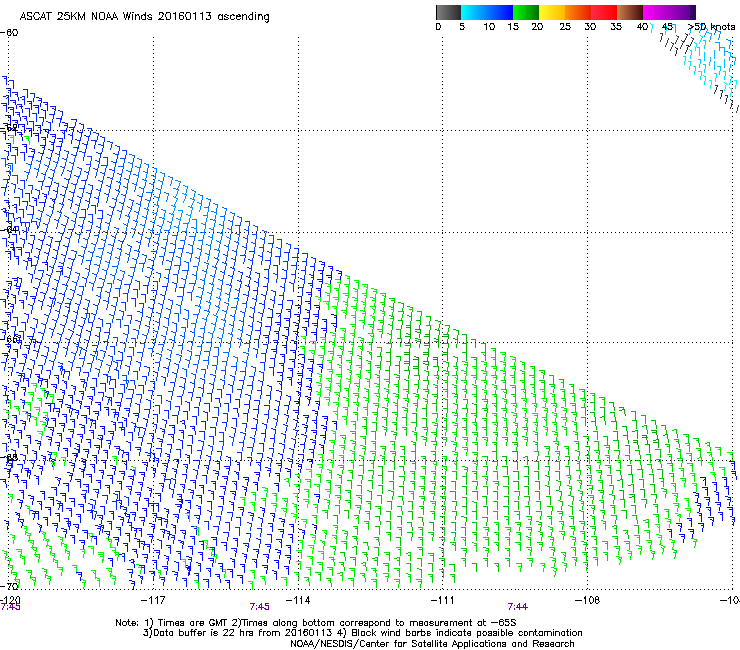This screenshot has width=740, height=650.
Task: Click the gray 0-5 knots color segment
Action: coord(448,12)
